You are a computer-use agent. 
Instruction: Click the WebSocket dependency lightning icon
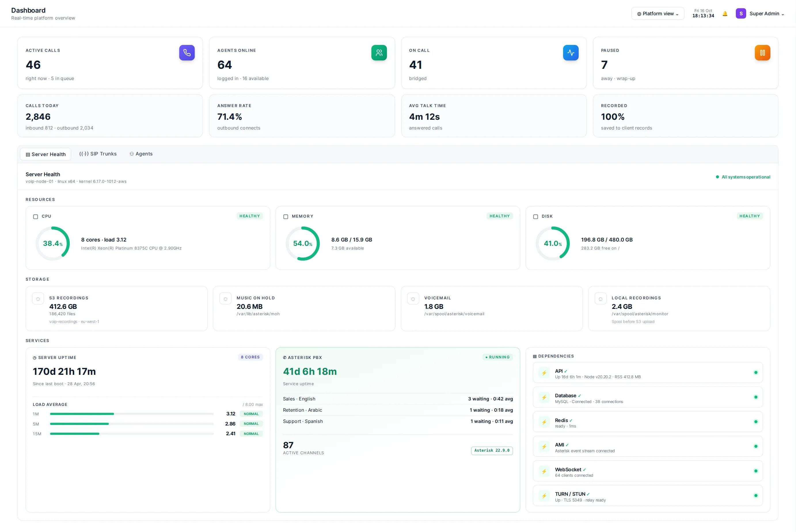[x=544, y=471]
